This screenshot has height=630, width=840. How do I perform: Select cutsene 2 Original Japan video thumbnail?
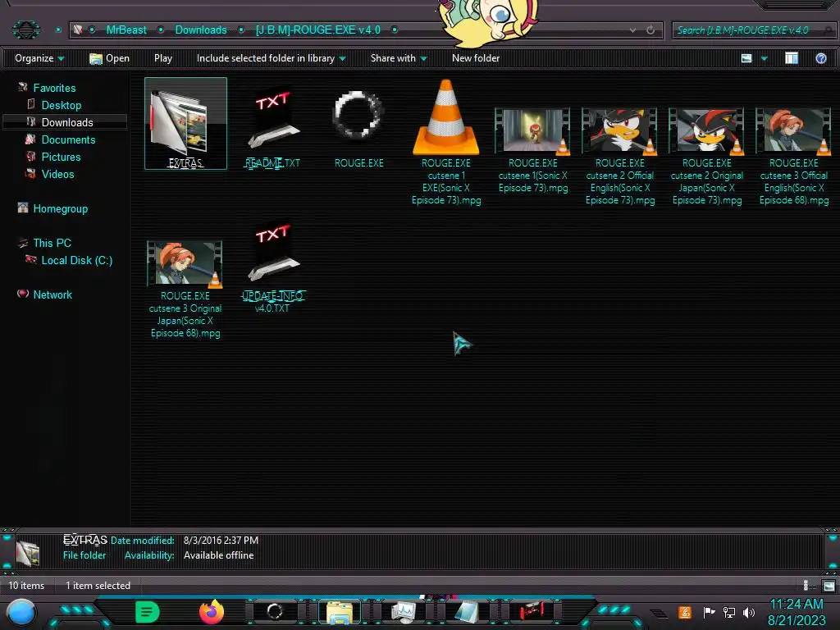[x=706, y=130]
